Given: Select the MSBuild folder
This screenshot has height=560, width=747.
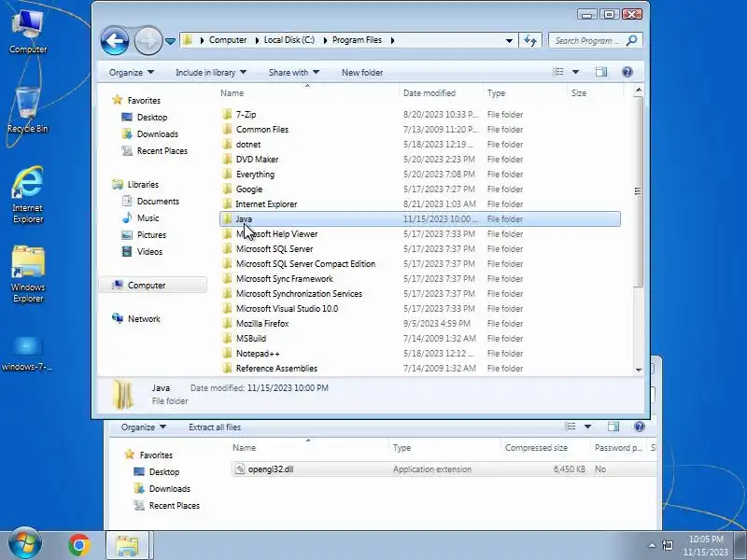Looking at the screenshot, I should click(x=251, y=339).
